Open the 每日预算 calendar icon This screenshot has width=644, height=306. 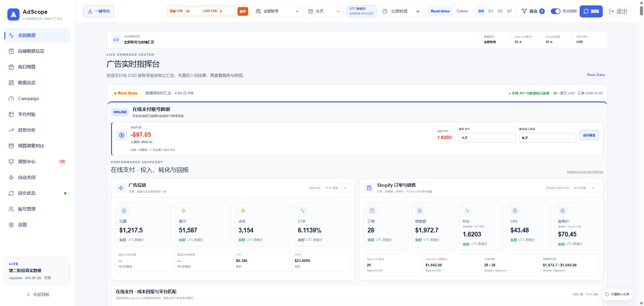11,67
